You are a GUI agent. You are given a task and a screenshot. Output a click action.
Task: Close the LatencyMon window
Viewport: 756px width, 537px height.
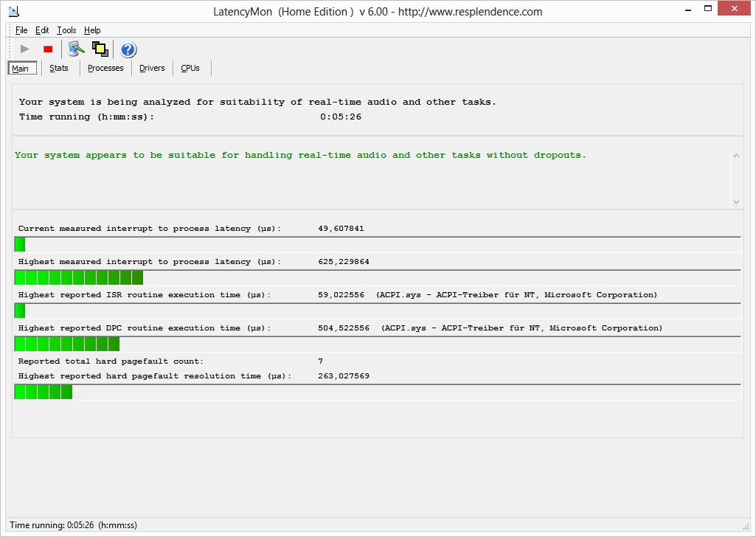(735, 9)
